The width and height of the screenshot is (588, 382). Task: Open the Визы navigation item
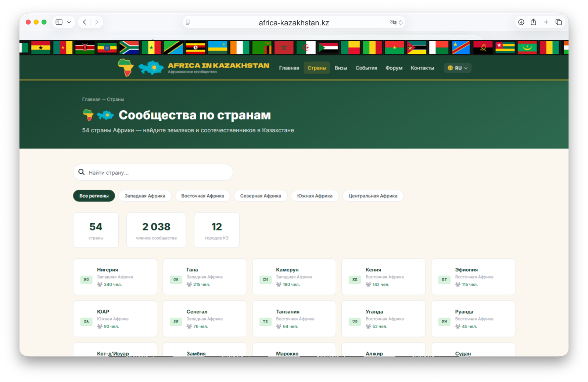pos(341,68)
